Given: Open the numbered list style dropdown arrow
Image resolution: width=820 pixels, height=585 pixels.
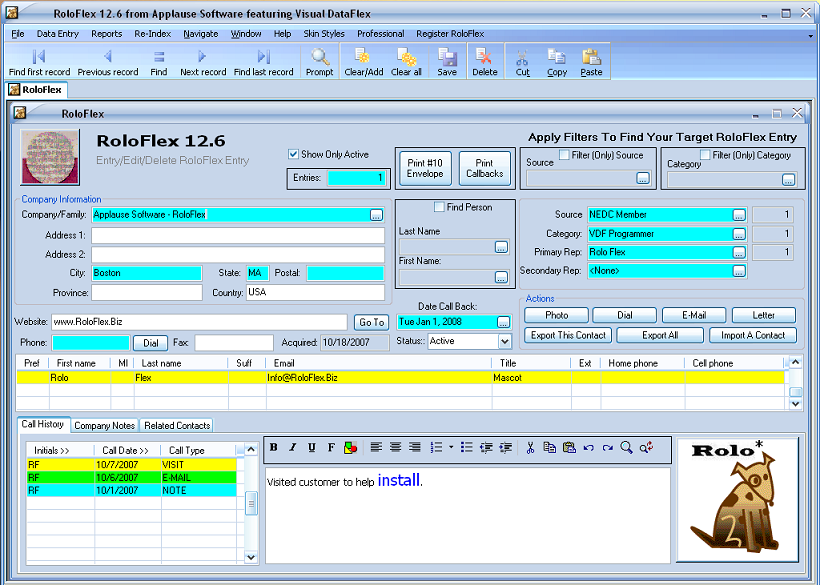Looking at the screenshot, I should pos(451,448).
